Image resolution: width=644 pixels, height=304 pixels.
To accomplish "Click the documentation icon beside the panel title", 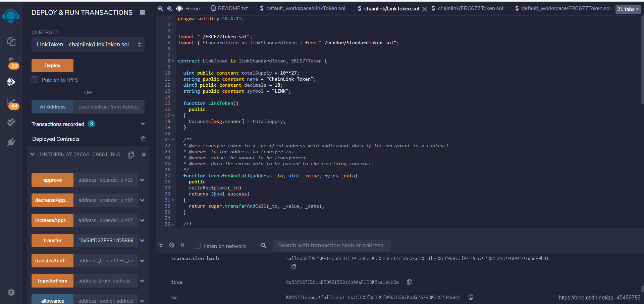I will pos(142,12).
